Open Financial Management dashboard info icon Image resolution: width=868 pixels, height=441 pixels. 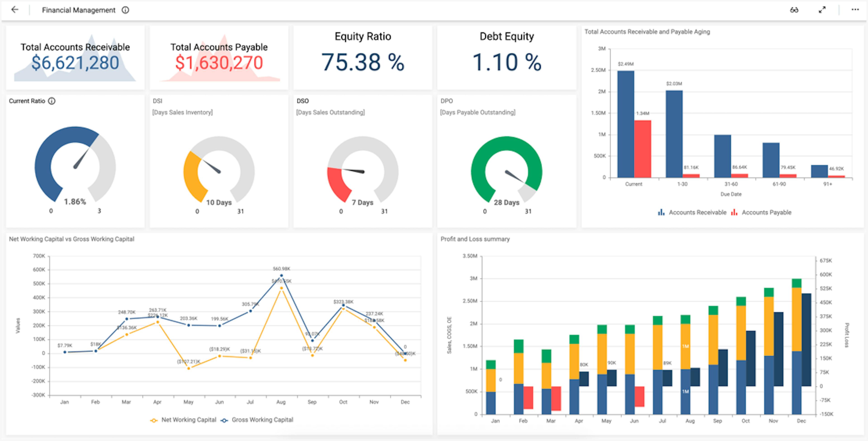[125, 10]
